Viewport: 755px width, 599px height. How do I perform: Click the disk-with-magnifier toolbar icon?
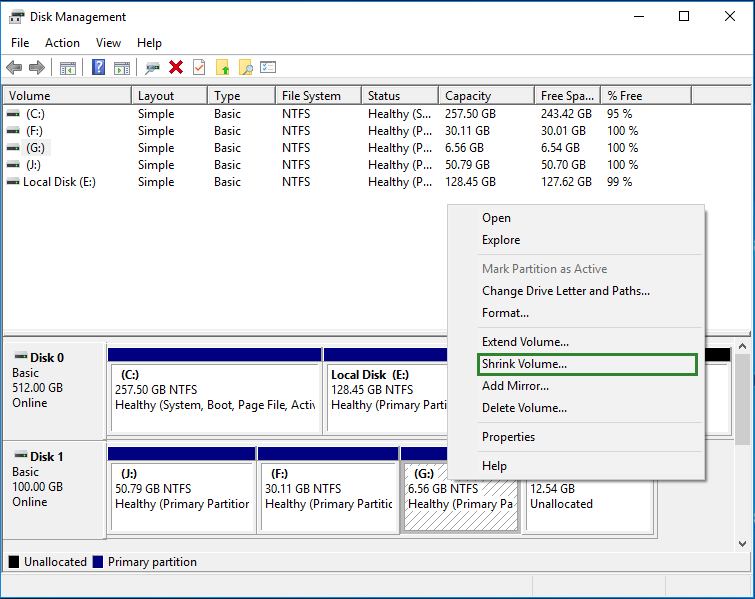(152, 68)
